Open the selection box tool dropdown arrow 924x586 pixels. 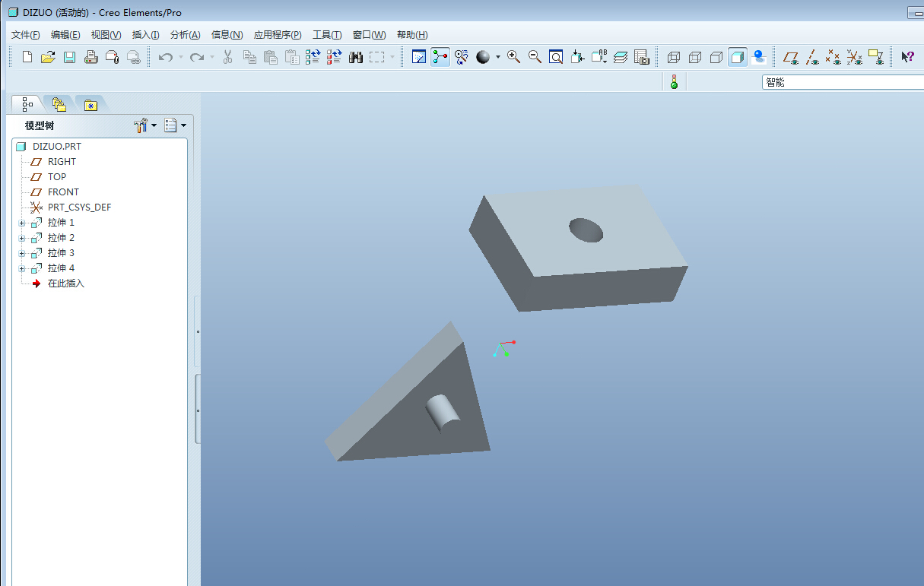[392, 57]
